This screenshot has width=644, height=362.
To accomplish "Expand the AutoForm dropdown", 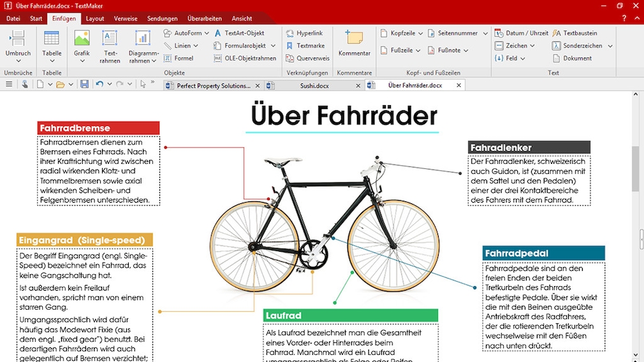I will tap(207, 33).
